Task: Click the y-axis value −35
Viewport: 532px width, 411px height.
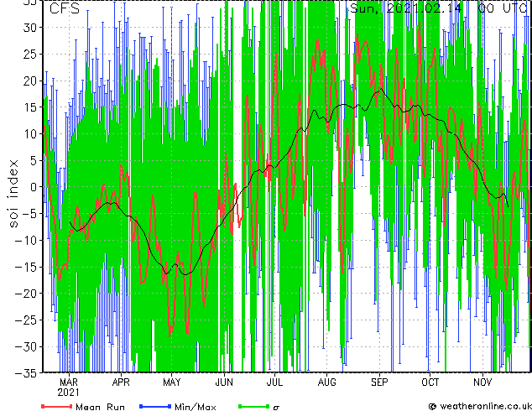Action: pyautogui.click(x=27, y=373)
